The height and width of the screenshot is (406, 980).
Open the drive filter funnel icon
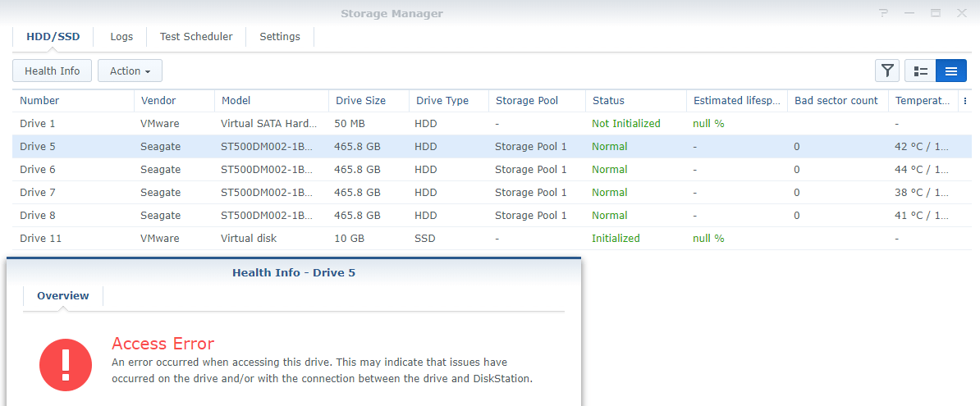(x=887, y=71)
